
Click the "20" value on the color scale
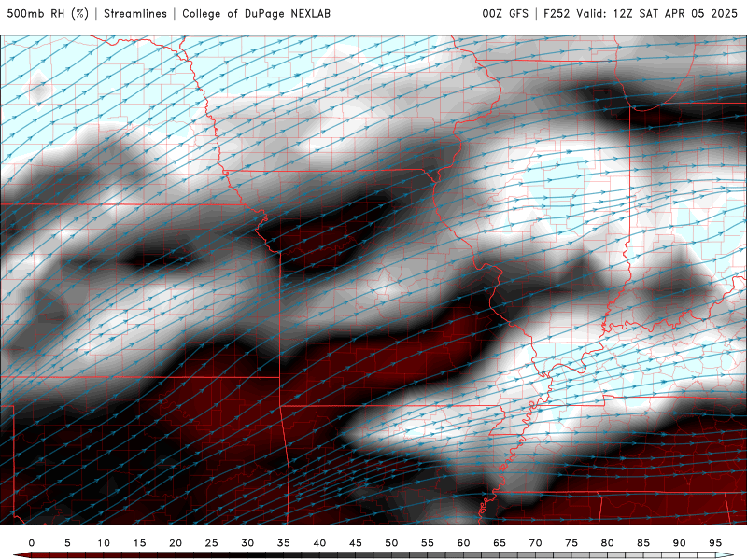176,543
